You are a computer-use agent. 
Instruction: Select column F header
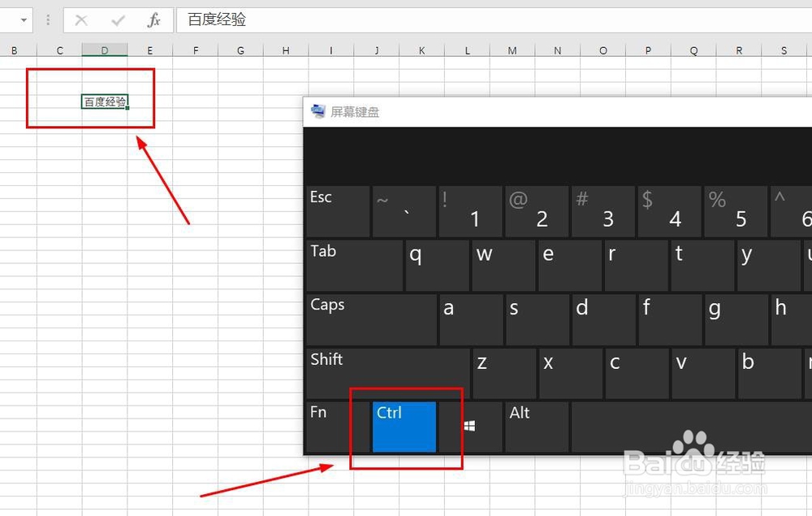point(195,50)
